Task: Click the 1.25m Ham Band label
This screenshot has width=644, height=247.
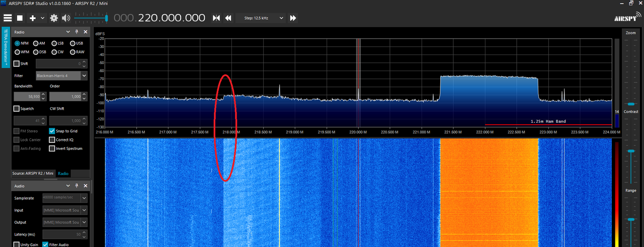Action: pos(548,121)
